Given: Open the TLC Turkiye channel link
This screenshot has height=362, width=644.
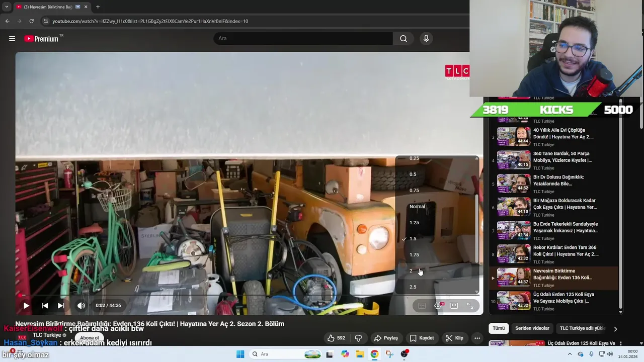Looking at the screenshot, I should point(47,335).
